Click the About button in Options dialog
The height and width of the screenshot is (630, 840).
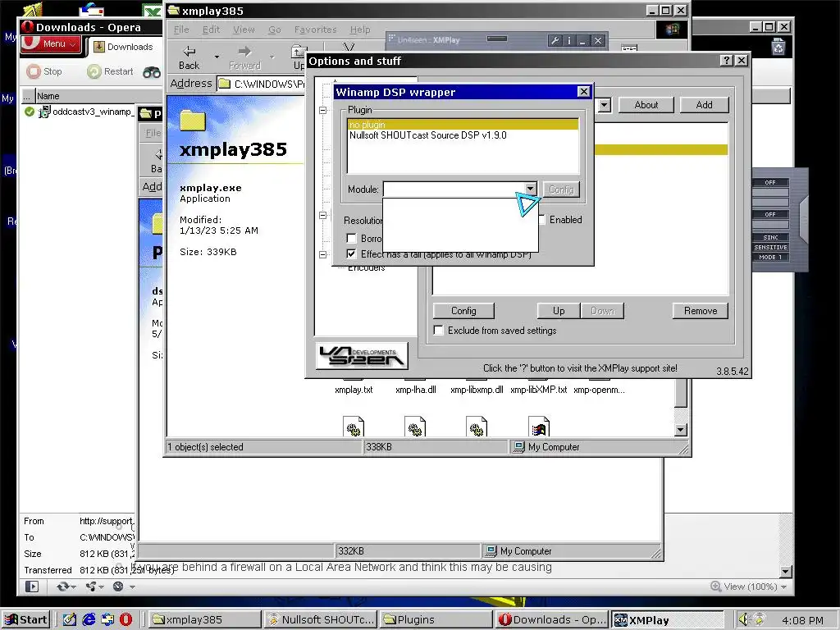646,105
